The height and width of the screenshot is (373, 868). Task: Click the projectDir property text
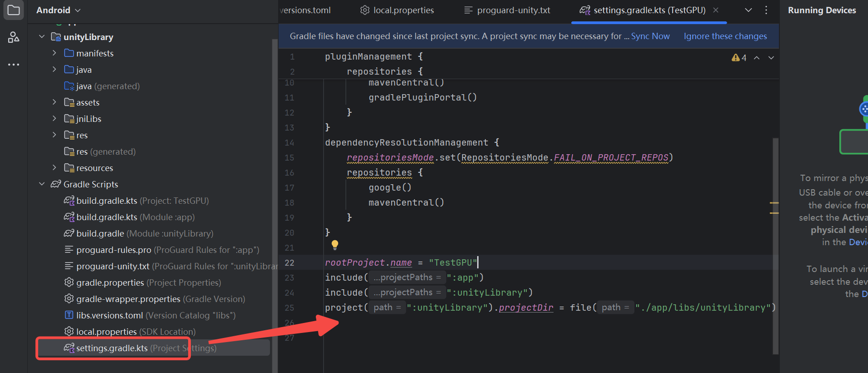click(526, 307)
